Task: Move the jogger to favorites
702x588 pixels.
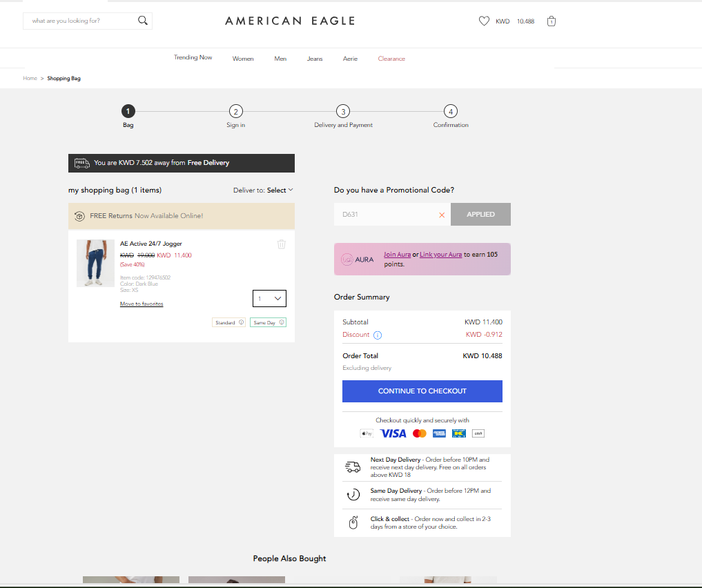Action: [142, 304]
